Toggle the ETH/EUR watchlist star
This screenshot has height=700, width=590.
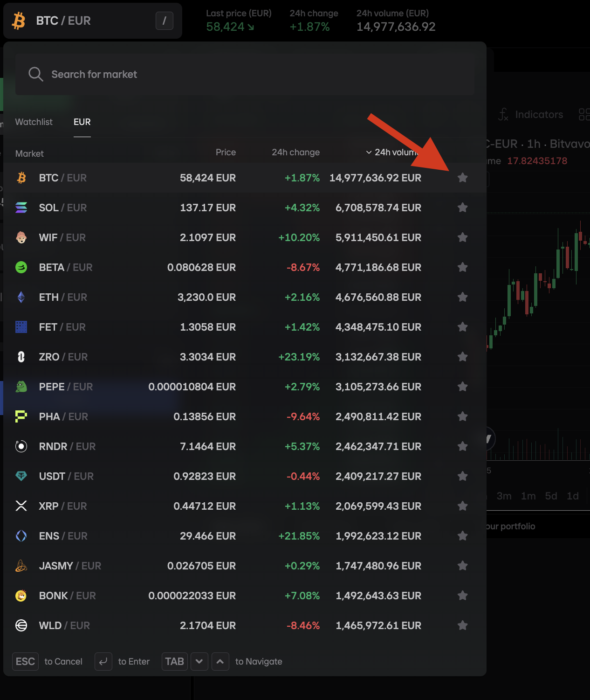(462, 297)
